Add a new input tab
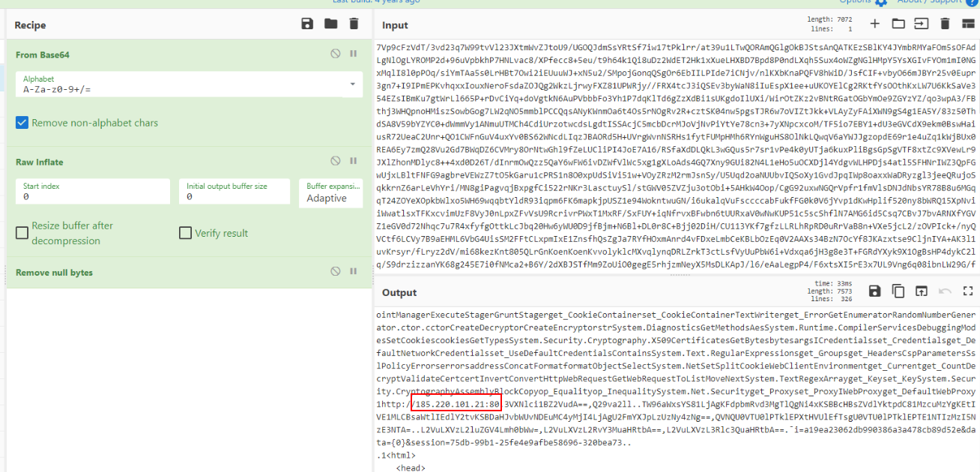 pyautogui.click(x=874, y=24)
